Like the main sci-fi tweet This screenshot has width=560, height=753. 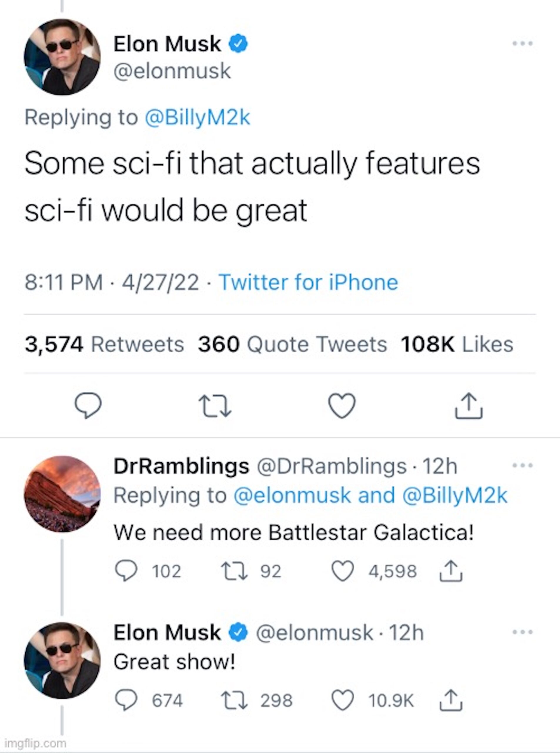coord(342,405)
